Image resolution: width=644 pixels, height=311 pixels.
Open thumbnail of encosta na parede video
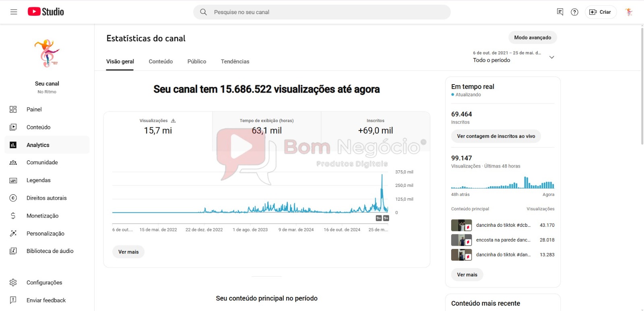[x=461, y=240]
